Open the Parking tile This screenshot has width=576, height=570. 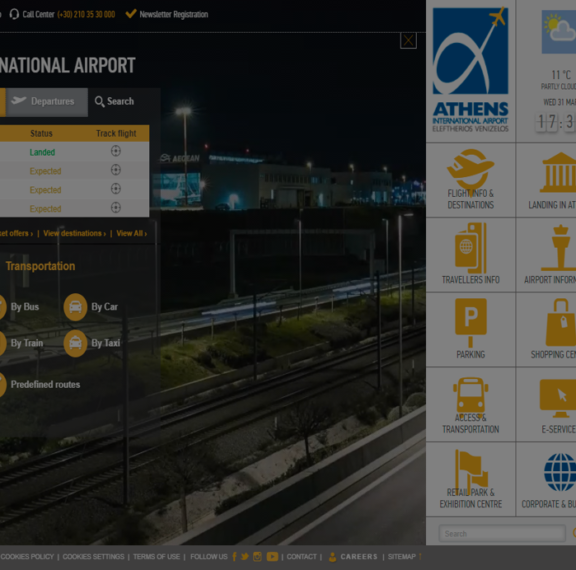(x=470, y=329)
